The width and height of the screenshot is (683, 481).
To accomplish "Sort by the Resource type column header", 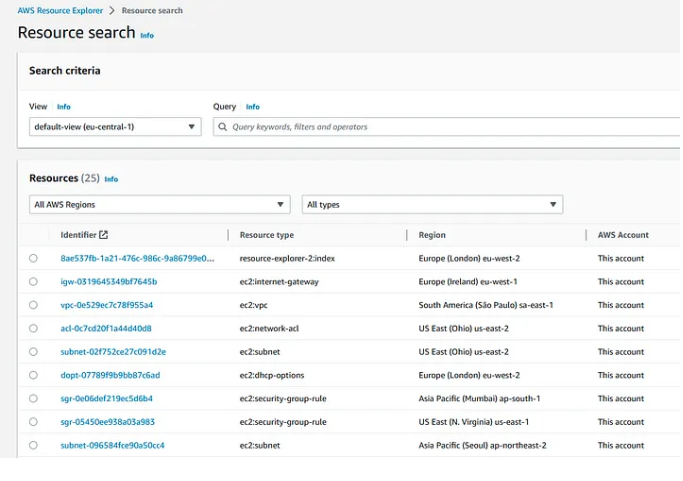I will [x=267, y=235].
